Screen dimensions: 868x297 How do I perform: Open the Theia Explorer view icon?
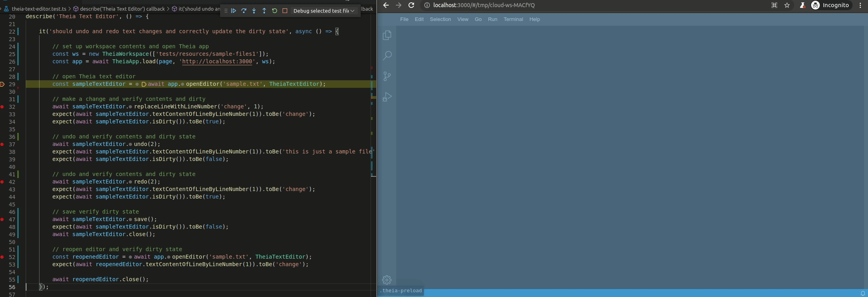tap(387, 35)
